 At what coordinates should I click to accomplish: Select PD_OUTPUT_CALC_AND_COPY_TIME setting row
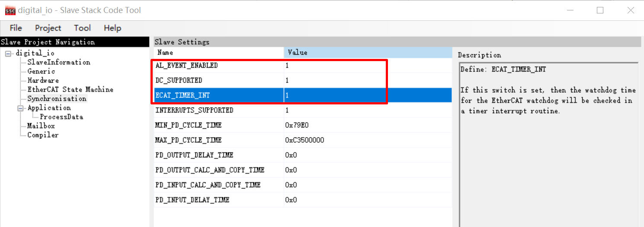303,170
